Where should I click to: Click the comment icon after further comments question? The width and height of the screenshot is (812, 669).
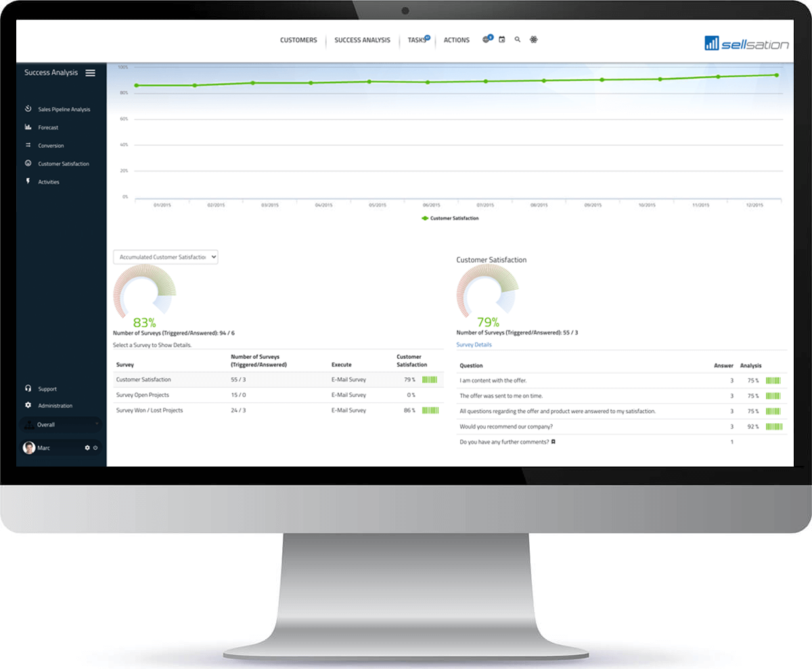click(x=554, y=441)
